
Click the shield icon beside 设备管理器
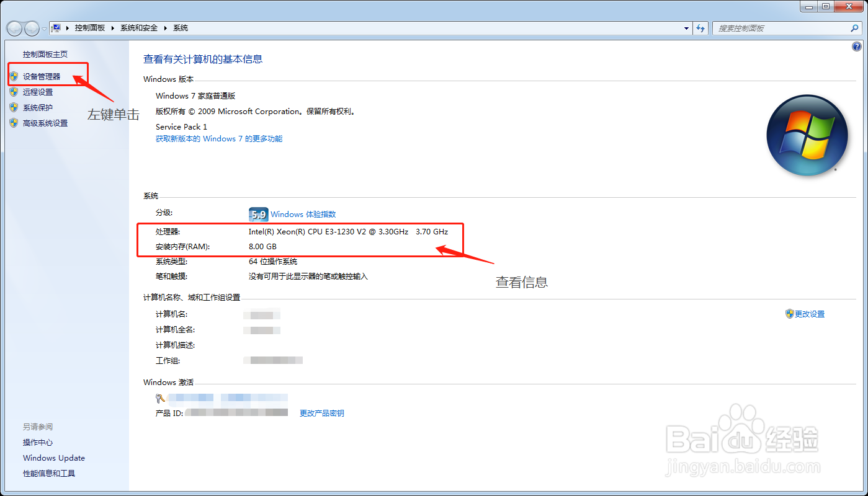pos(14,76)
